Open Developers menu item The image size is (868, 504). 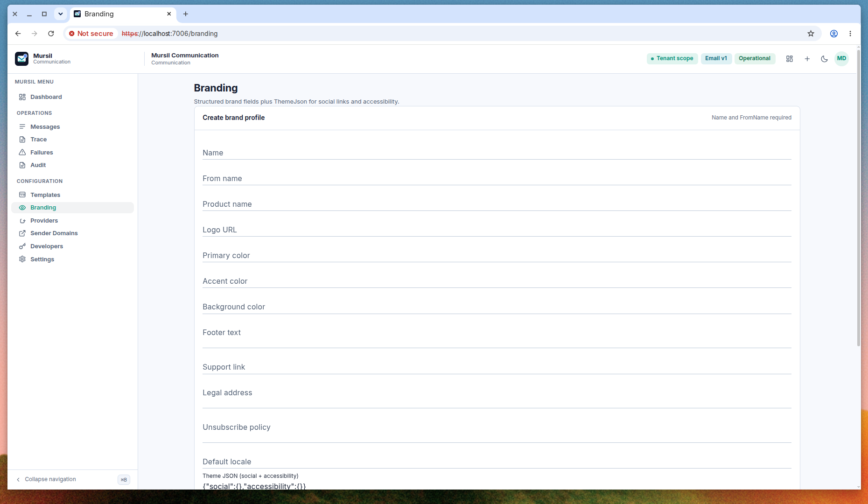click(72, 246)
